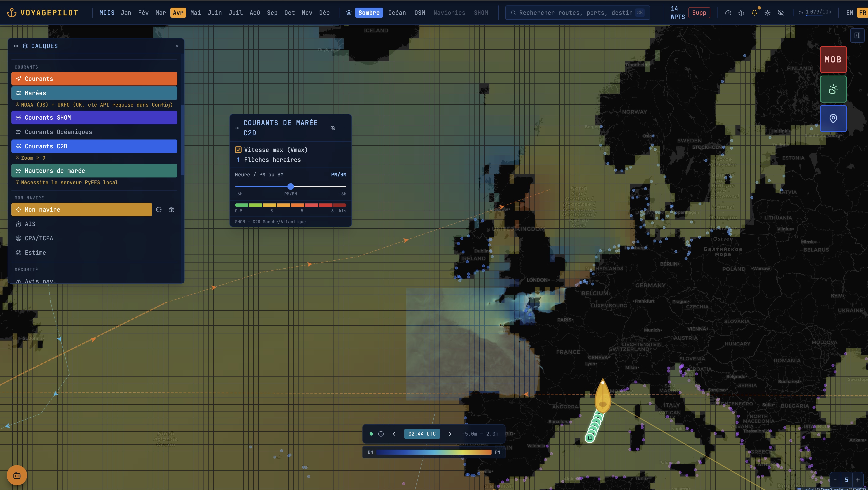Image resolution: width=868 pixels, height=490 pixels.
Task: Click the speedometer gauge icon
Action: 728,13
